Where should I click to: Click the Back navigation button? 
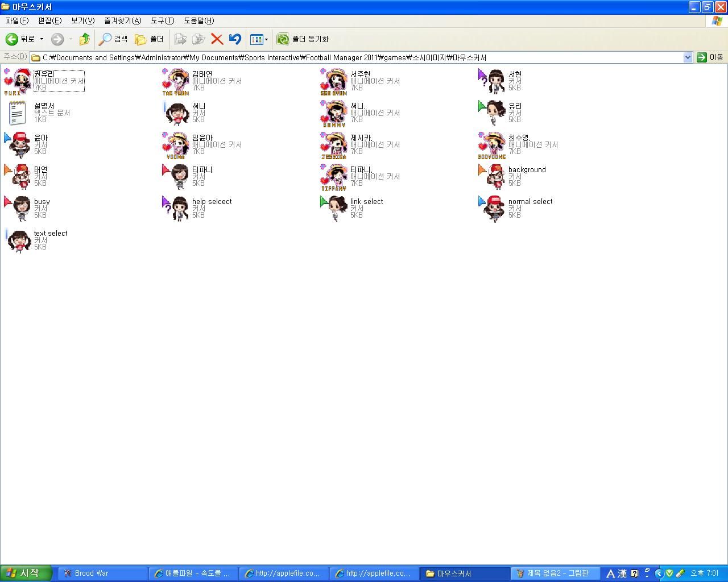point(20,39)
